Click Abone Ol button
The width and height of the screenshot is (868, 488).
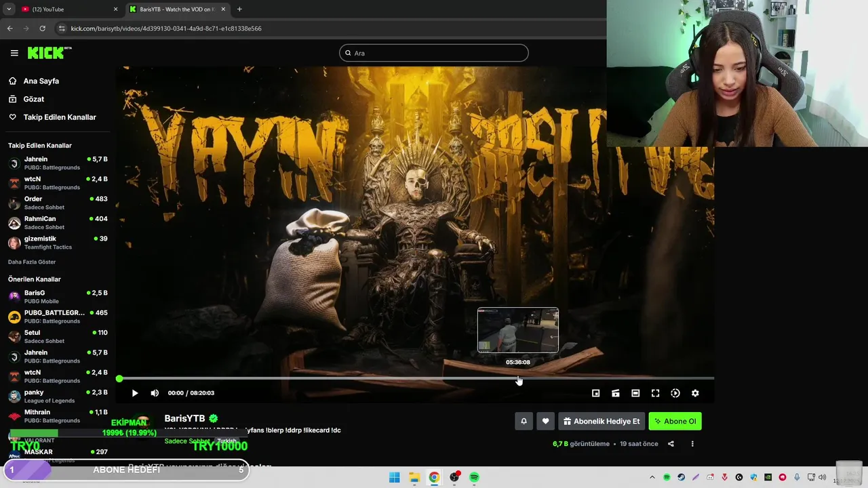pos(675,421)
